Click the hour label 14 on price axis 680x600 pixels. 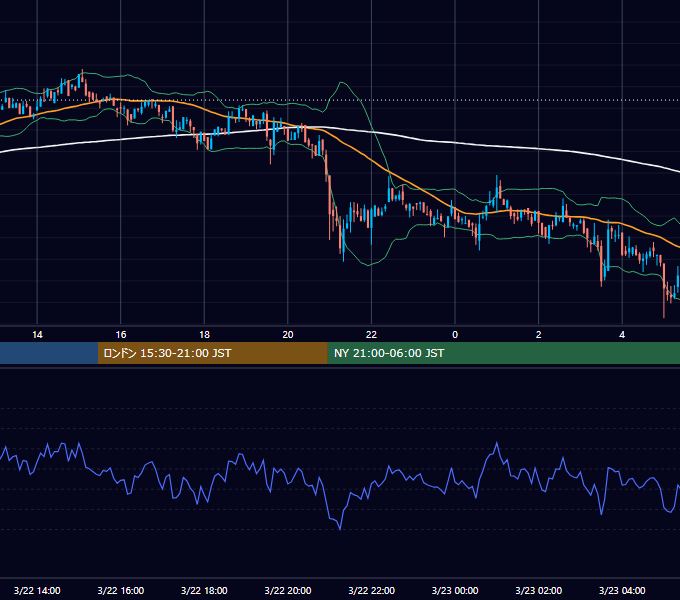tap(37, 334)
